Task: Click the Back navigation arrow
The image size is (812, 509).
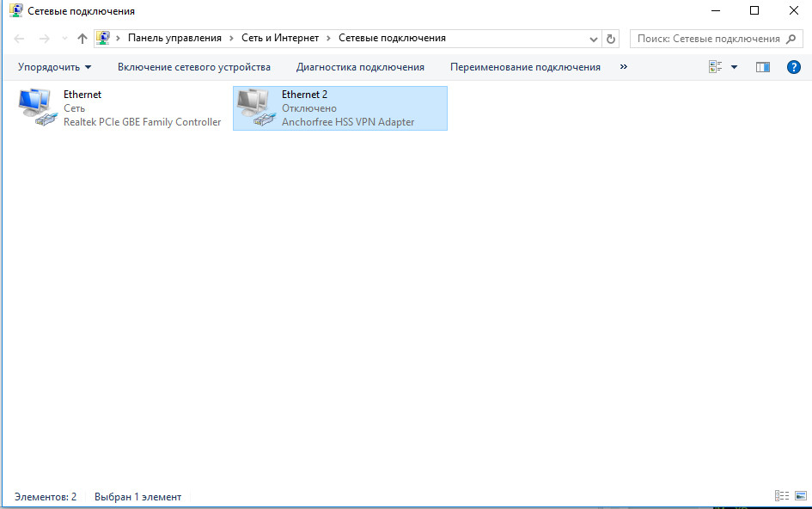Action: tap(19, 39)
